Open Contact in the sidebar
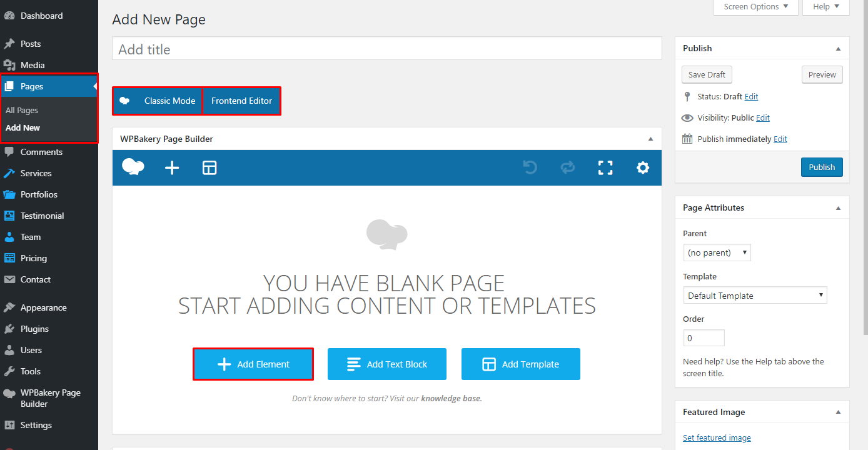Screen dimensions: 868x450 click(x=49, y=279)
